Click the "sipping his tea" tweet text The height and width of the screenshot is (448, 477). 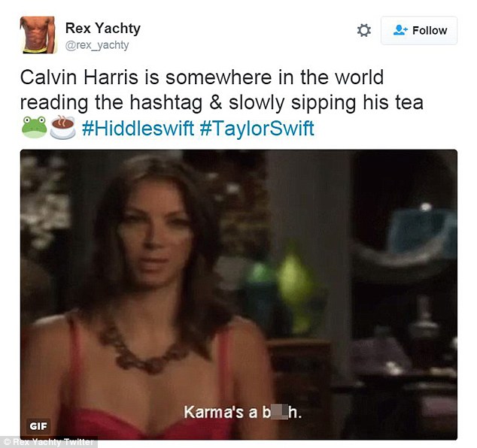click(x=357, y=103)
